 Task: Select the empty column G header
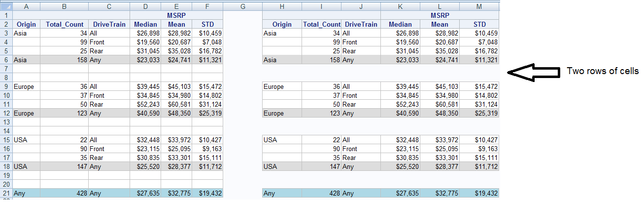pyautogui.click(x=243, y=6)
